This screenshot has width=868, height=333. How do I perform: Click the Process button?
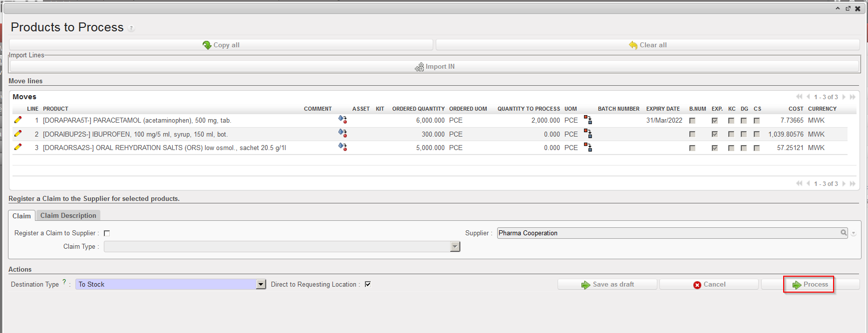pyautogui.click(x=810, y=284)
